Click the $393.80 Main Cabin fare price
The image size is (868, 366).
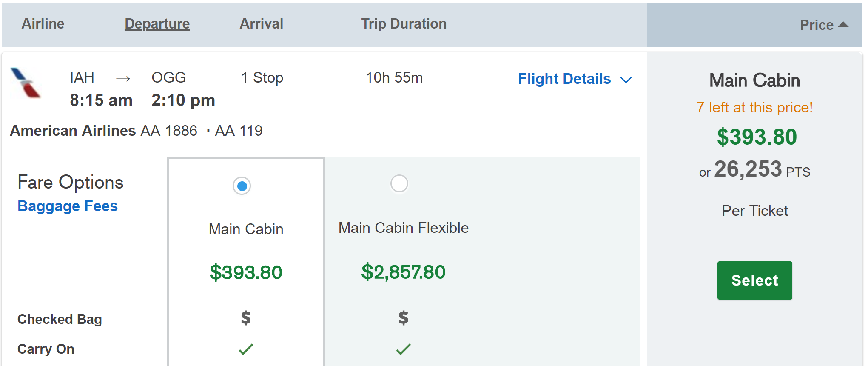(246, 272)
